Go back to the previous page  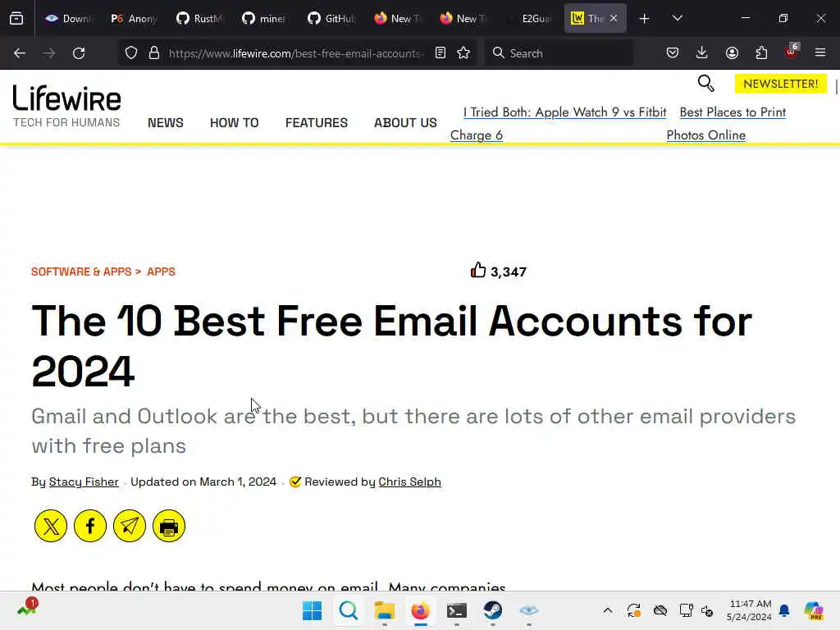tap(20, 53)
